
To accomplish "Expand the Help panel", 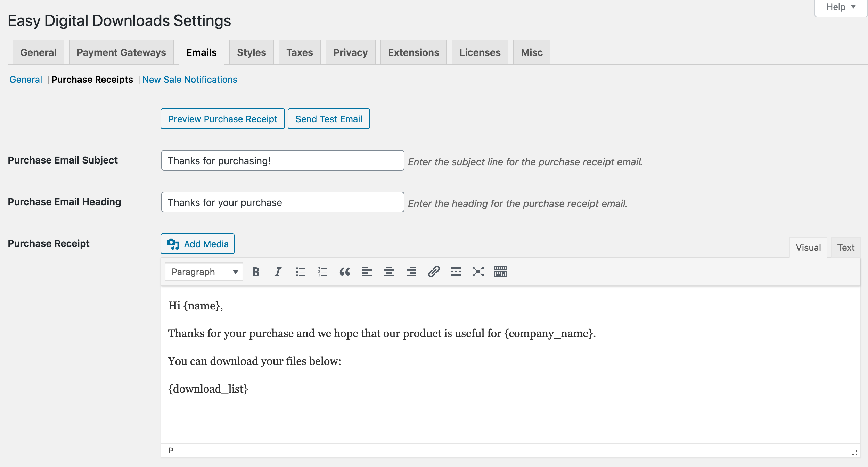I will (841, 7).
